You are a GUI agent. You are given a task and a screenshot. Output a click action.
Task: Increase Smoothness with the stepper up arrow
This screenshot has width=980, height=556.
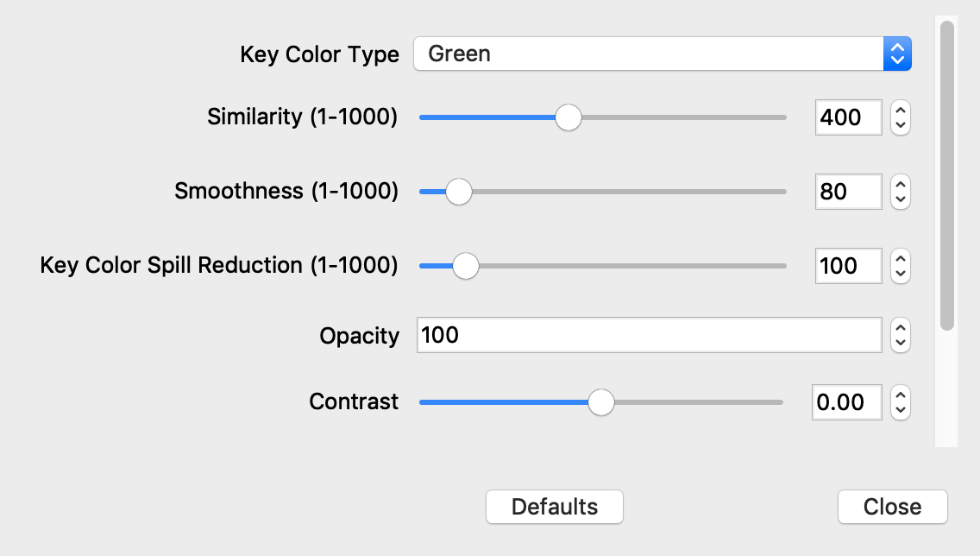(x=900, y=185)
